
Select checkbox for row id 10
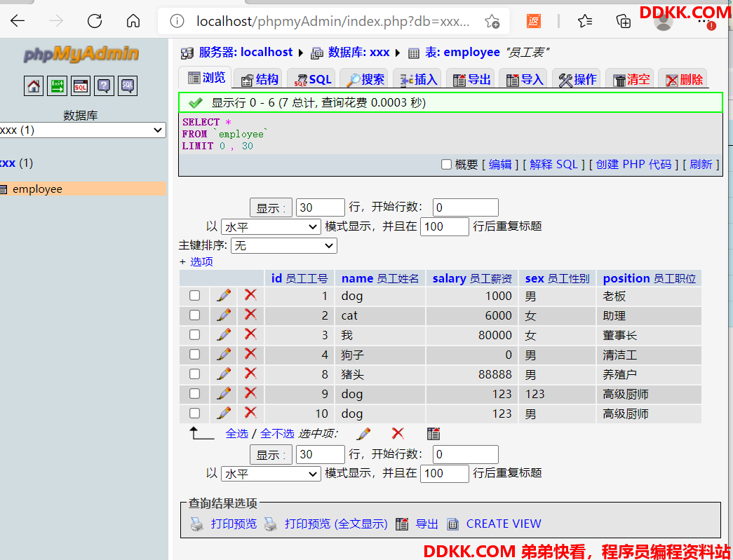coord(194,413)
